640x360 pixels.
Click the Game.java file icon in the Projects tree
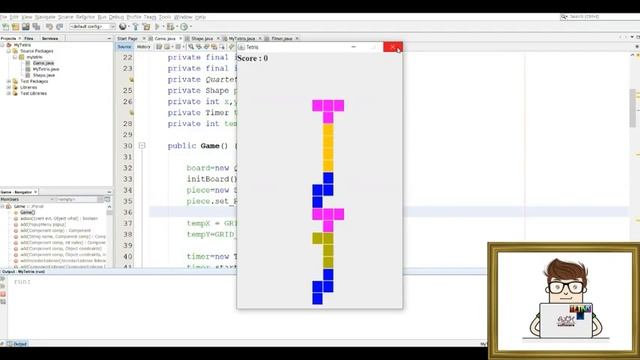click(28, 63)
